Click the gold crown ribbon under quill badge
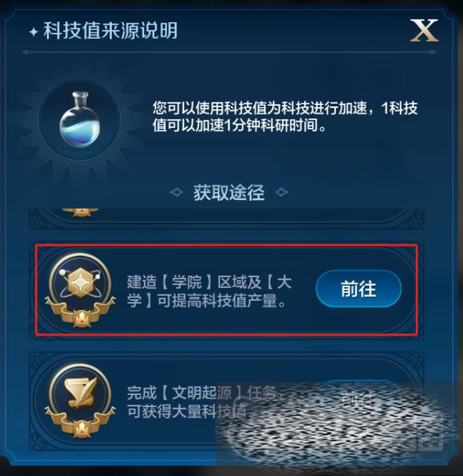The width and height of the screenshot is (463, 476). pos(80,424)
